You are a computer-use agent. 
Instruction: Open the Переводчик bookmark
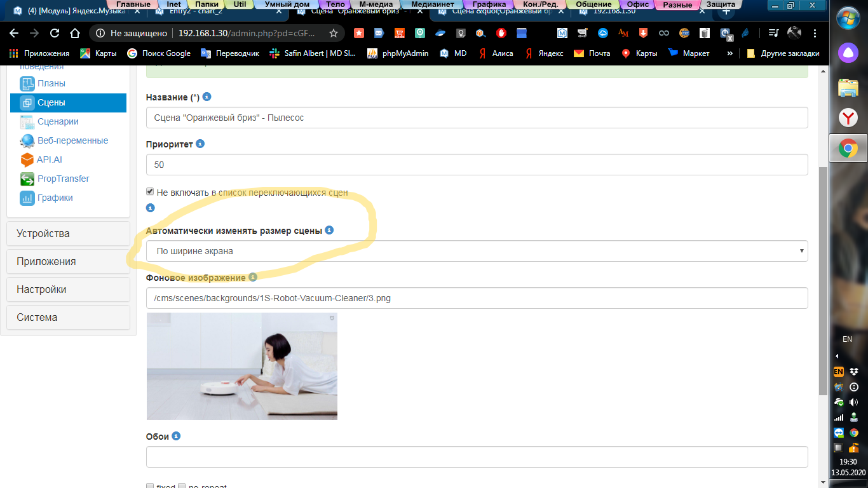(x=230, y=53)
